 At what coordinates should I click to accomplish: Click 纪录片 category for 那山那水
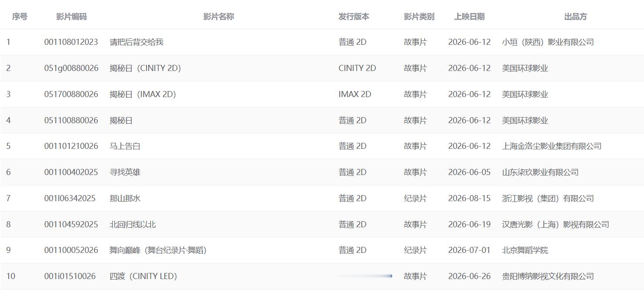(x=415, y=199)
